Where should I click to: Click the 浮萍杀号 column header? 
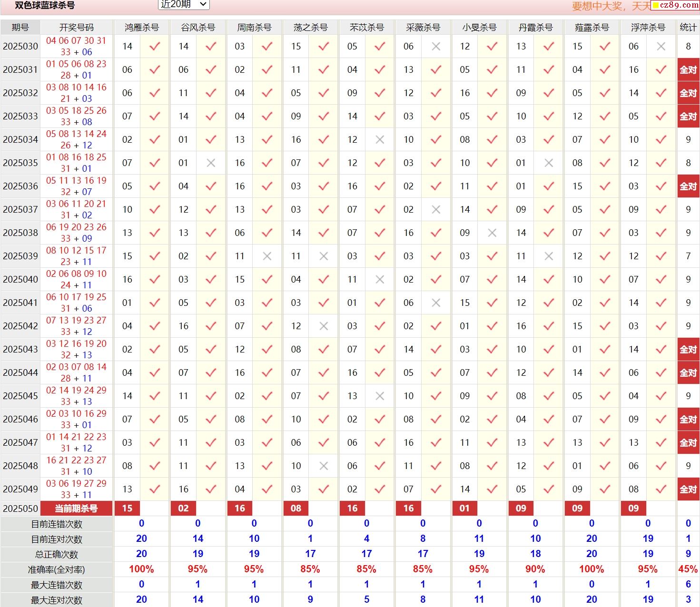[x=648, y=28]
